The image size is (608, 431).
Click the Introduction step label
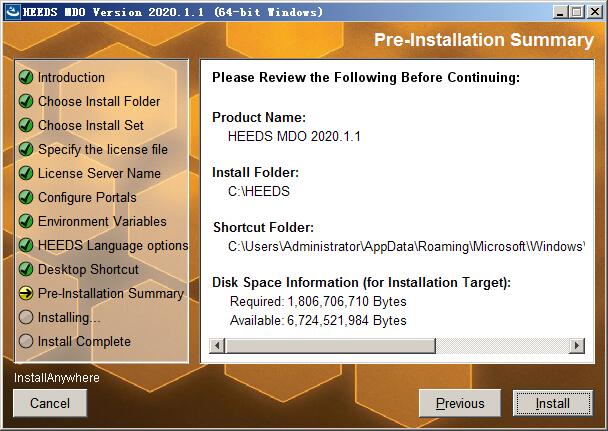[71, 77]
